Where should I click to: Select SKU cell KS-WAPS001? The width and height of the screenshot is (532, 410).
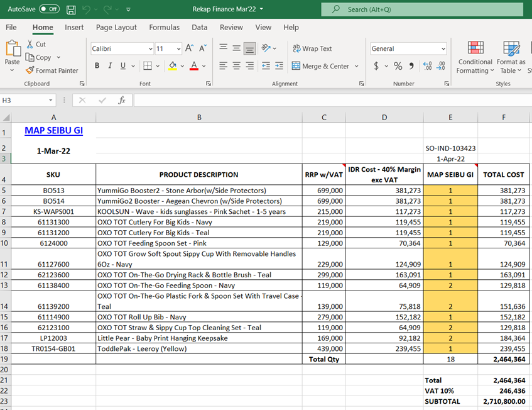(53, 212)
